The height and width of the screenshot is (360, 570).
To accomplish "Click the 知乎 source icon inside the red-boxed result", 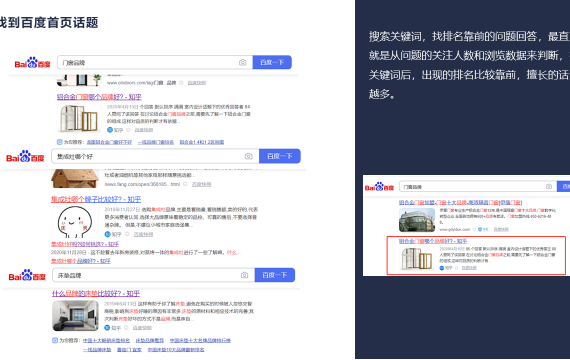I will click(442, 268).
